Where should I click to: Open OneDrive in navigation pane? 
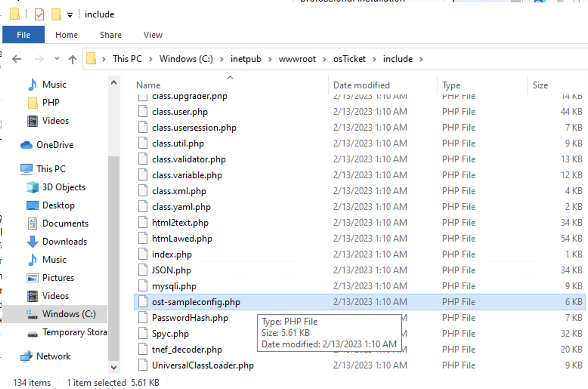[55, 145]
